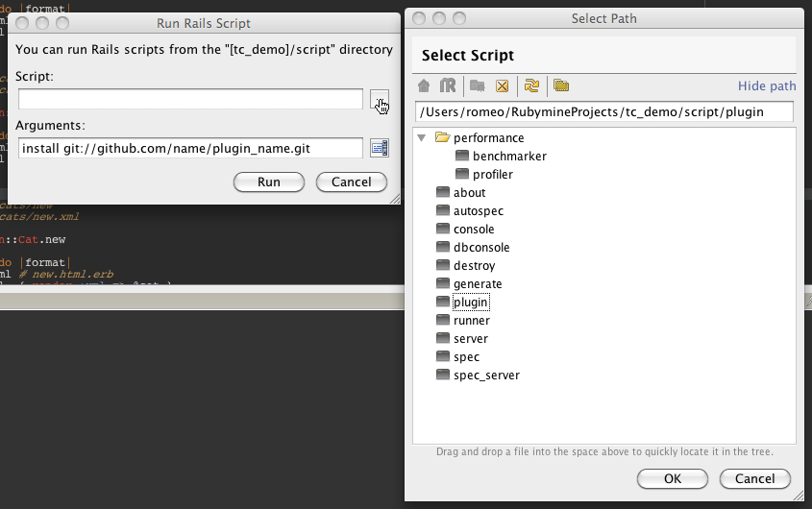Jump to project directory icon
The width and height of the screenshot is (812, 509).
448,85
